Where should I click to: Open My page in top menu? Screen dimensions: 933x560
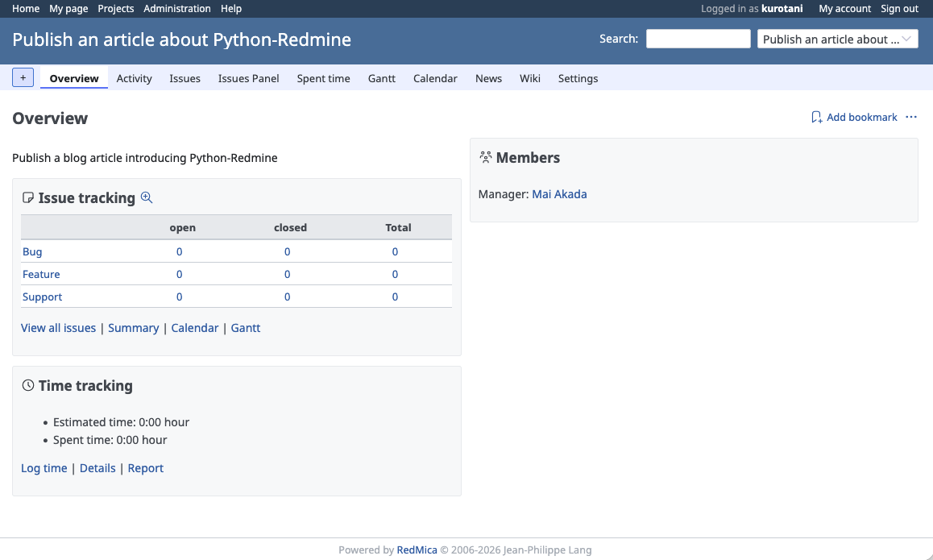68,8
